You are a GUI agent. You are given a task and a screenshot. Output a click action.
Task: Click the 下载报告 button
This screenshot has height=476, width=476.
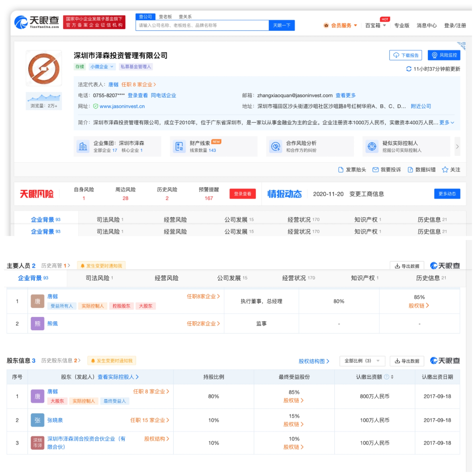(405, 55)
